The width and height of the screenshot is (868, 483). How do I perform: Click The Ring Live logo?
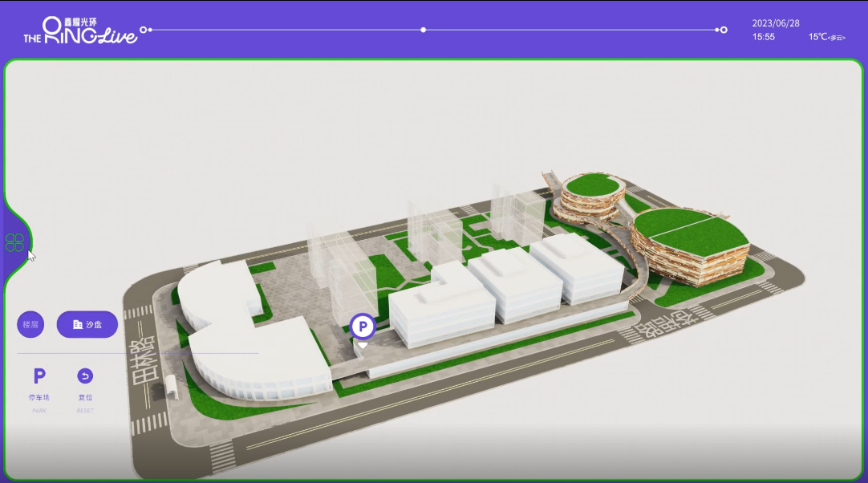point(79,30)
